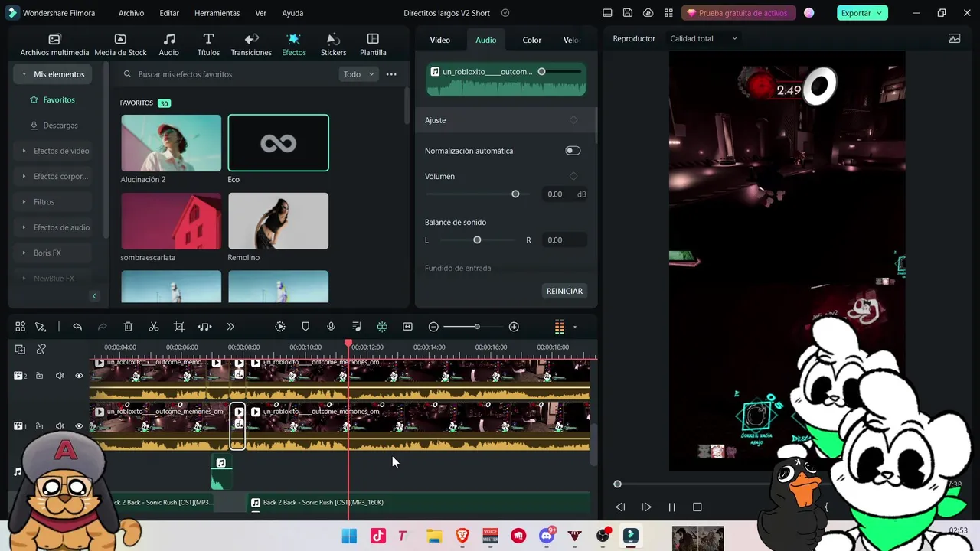The height and width of the screenshot is (551, 980).
Task: Open the Calidad total quality dropdown
Action: [704, 38]
